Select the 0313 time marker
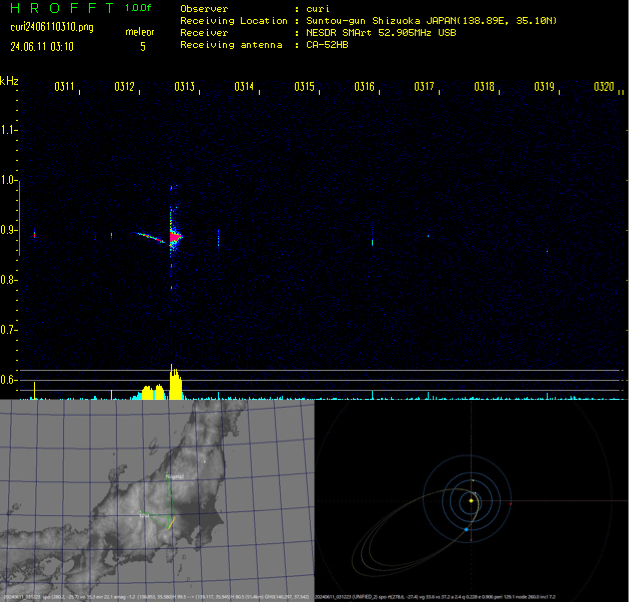 coord(184,87)
